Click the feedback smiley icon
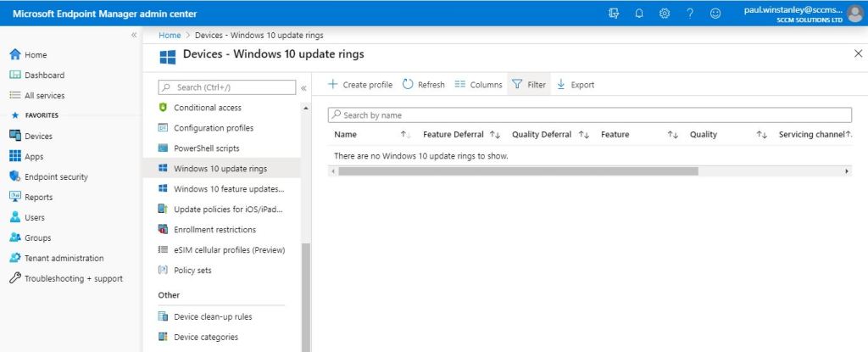The width and height of the screenshot is (868, 352). point(715,14)
